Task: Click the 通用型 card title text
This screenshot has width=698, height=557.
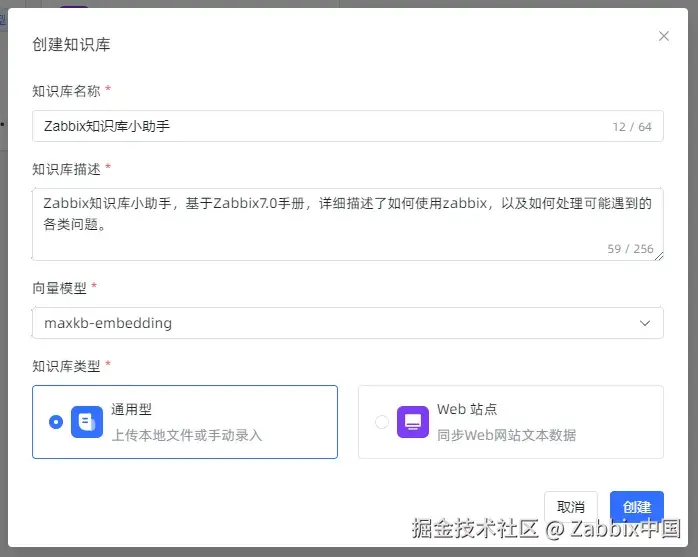Action: (x=131, y=409)
